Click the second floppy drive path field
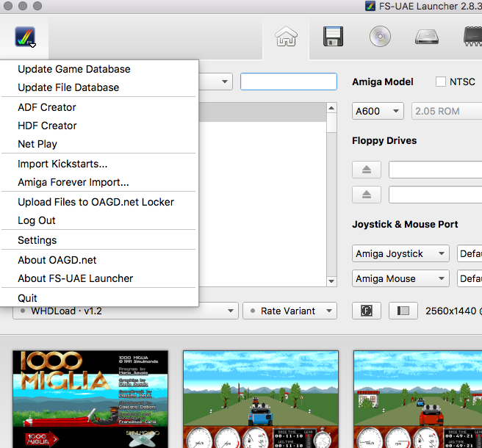The width and height of the screenshot is (482, 448). coord(435,195)
